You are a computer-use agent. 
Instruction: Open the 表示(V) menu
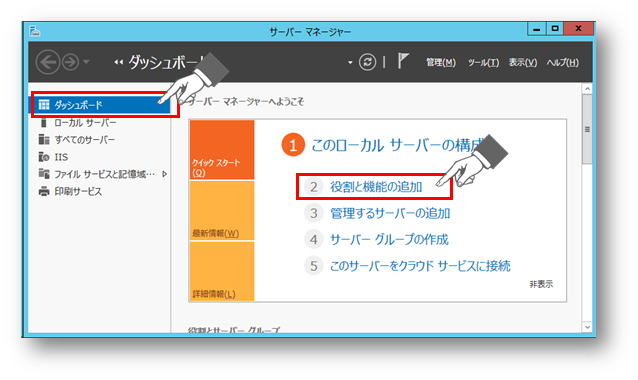click(523, 63)
